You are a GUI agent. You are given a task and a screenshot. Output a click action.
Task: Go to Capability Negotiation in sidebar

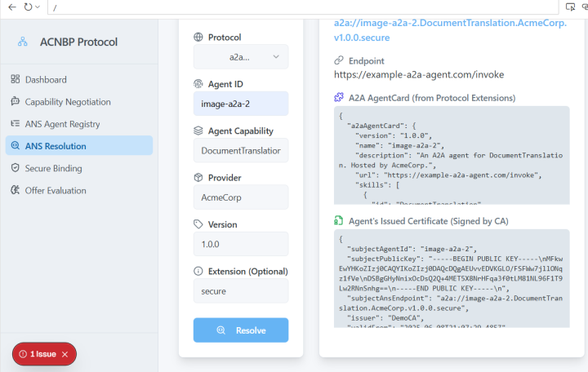pyautogui.click(x=68, y=102)
